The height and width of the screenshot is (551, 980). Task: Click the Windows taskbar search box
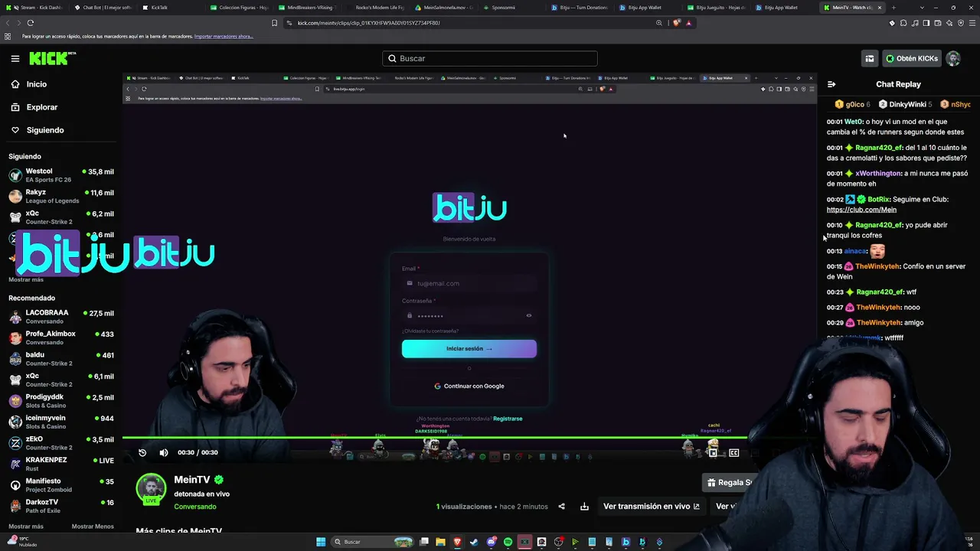coord(374,542)
